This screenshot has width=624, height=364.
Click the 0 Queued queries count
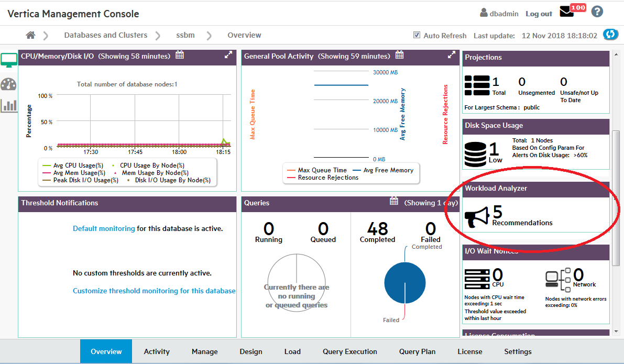click(323, 229)
